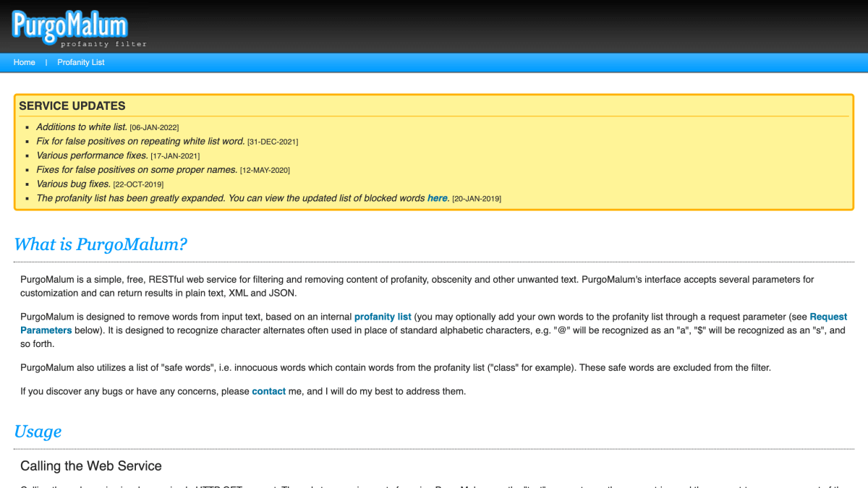Open the Home menu item
The image size is (868, 488).
(24, 62)
